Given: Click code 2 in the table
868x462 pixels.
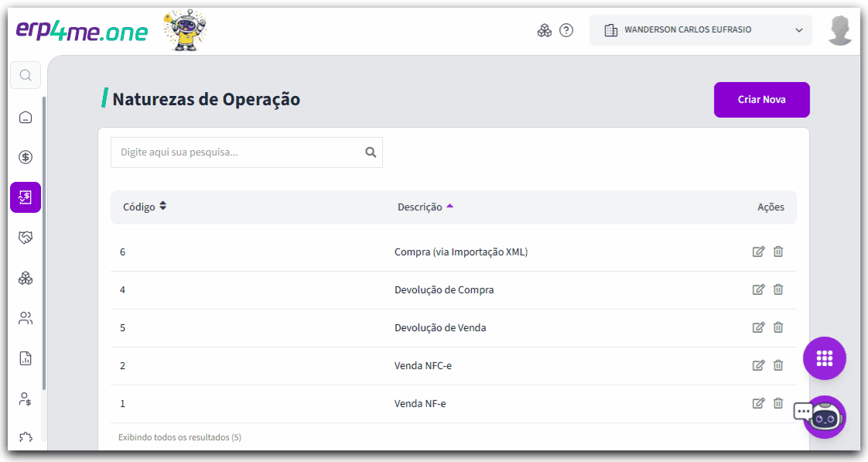Looking at the screenshot, I should click(122, 365).
